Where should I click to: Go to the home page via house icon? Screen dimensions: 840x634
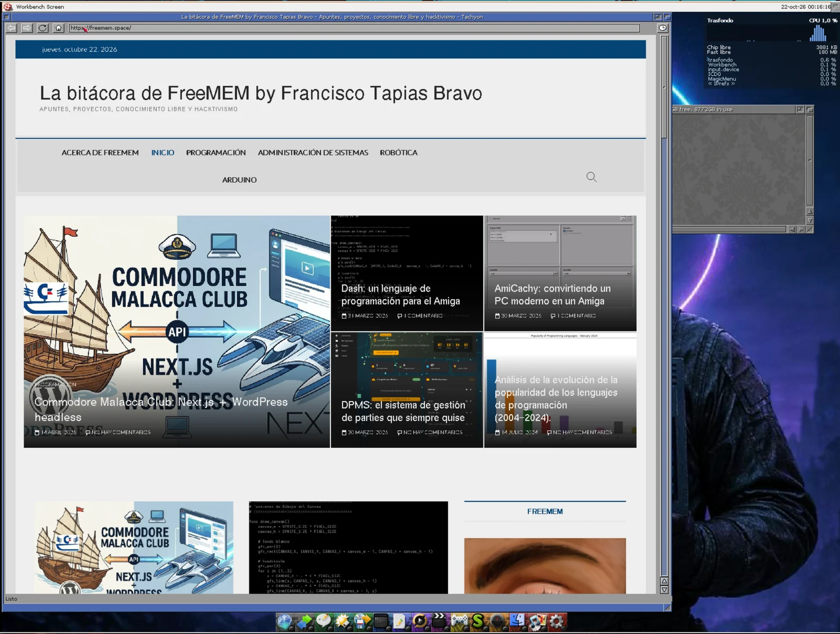58,28
